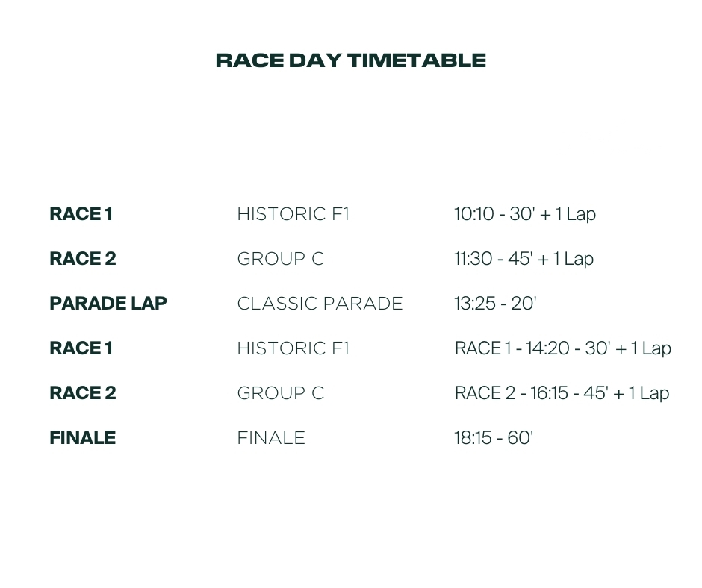Click the 18:15 - 60' finale time

tap(494, 438)
